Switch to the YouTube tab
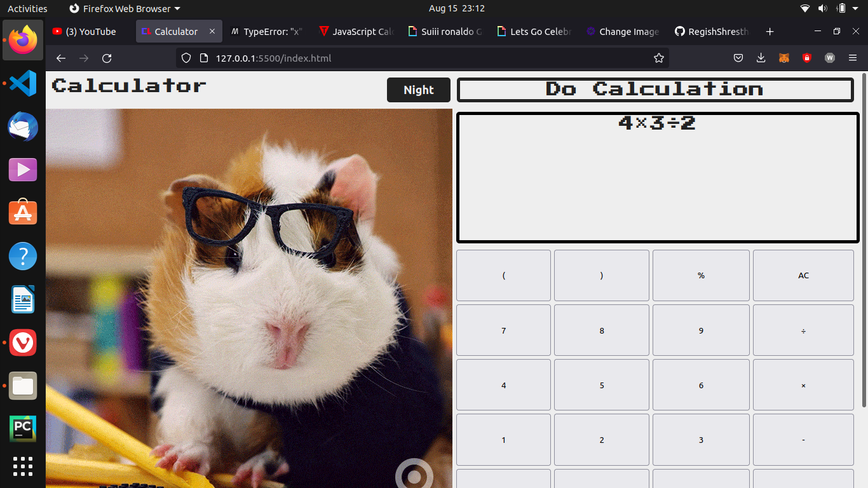868x488 pixels. [x=90, y=32]
